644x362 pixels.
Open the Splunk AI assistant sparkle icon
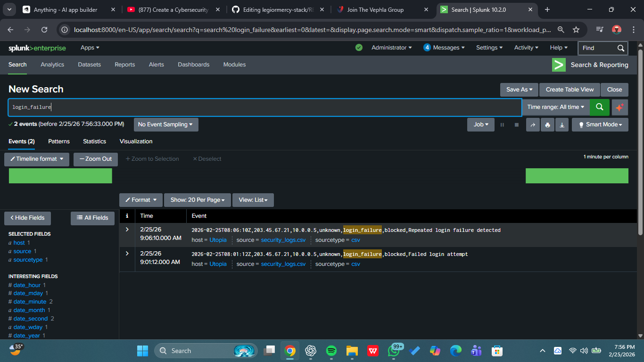coord(620,107)
